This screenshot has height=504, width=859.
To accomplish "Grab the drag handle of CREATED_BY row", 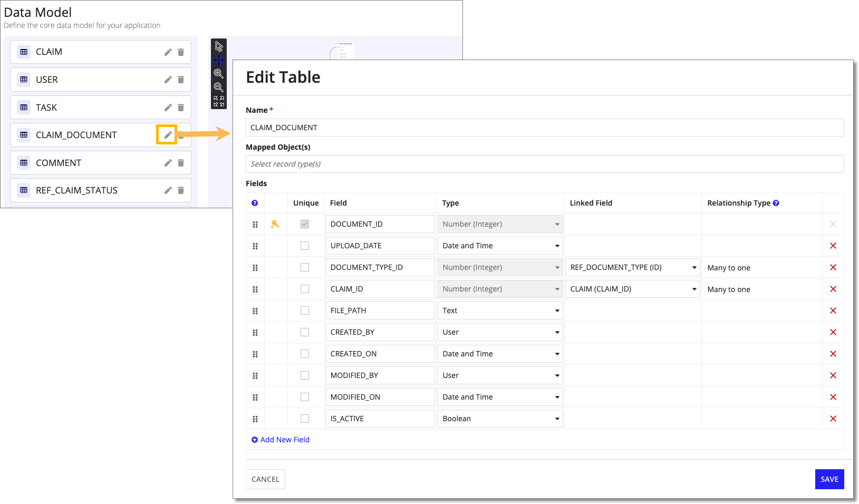I will (255, 333).
